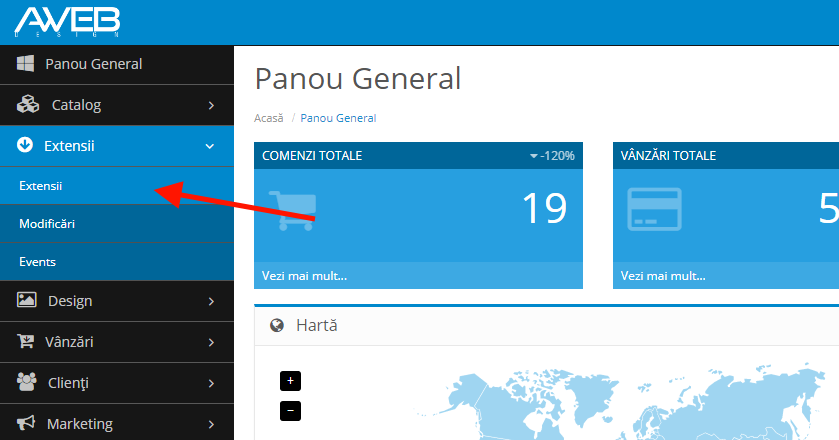Click the Vânzări shopping cart icon

click(26, 342)
